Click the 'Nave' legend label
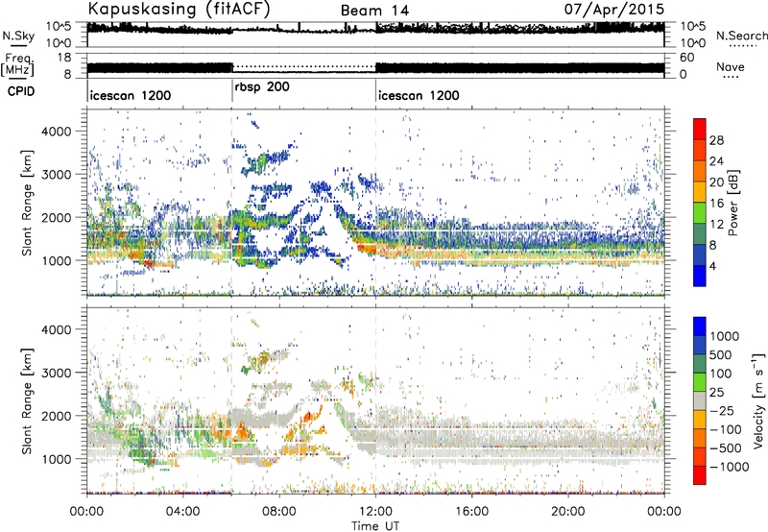768x532 pixels. click(x=731, y=66)
